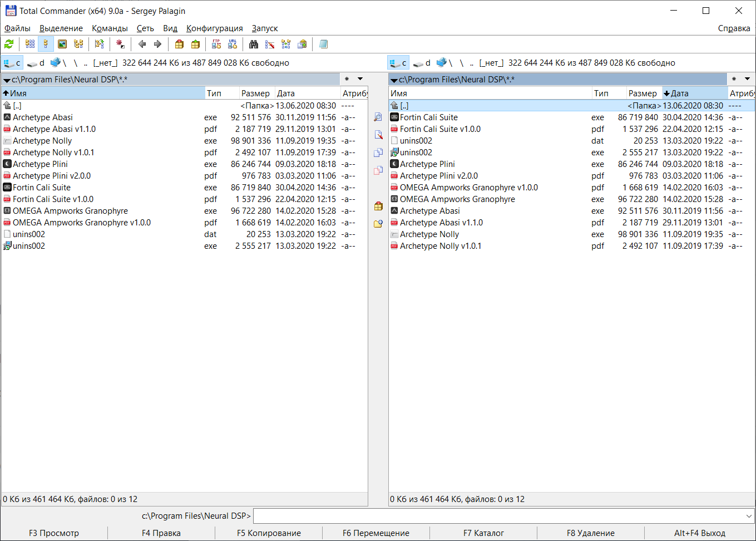Open the Выделение menu

[x=61, y=28]
